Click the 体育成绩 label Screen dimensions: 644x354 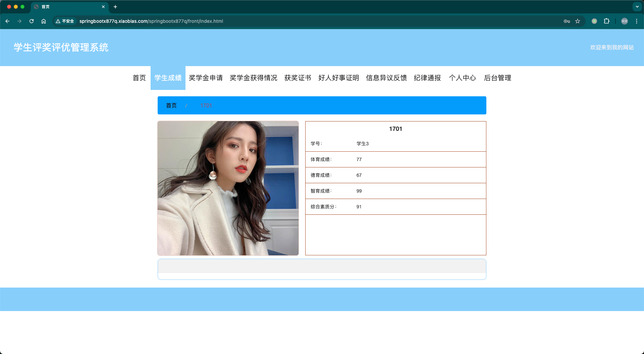click(x=321, y=159)
